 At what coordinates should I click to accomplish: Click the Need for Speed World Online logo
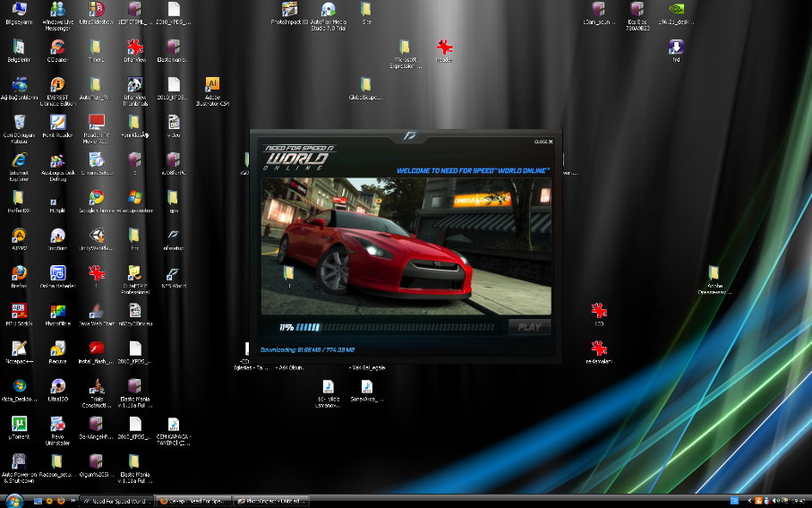299,157
